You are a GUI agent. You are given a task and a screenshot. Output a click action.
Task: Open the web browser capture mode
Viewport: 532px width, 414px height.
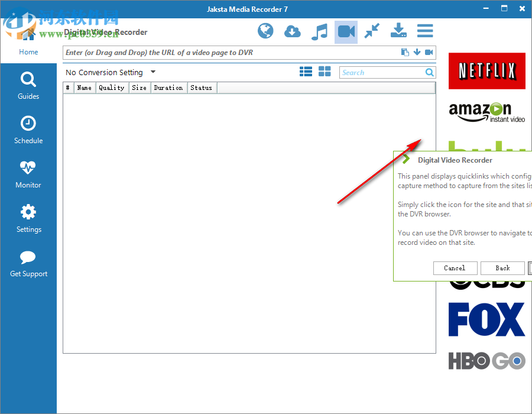tap(265, 31)
